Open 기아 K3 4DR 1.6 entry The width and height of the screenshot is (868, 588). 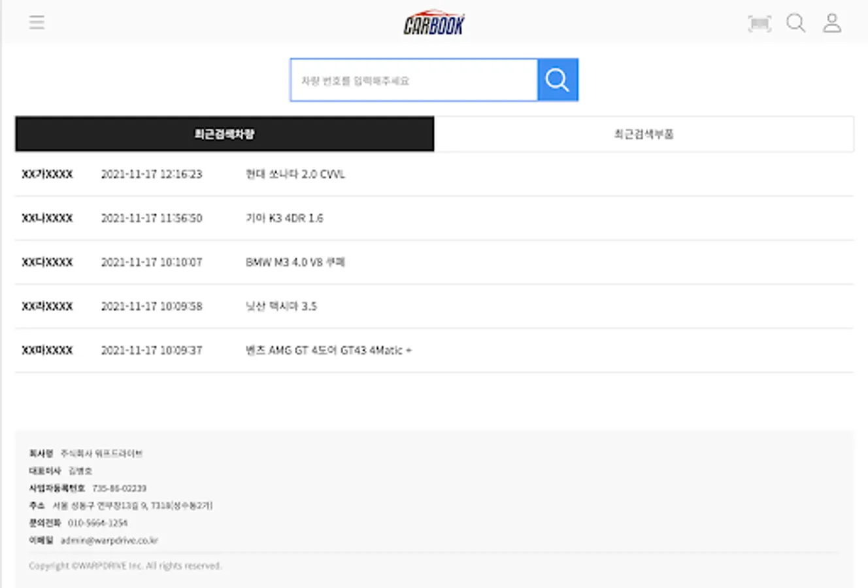tap(284, 218)
